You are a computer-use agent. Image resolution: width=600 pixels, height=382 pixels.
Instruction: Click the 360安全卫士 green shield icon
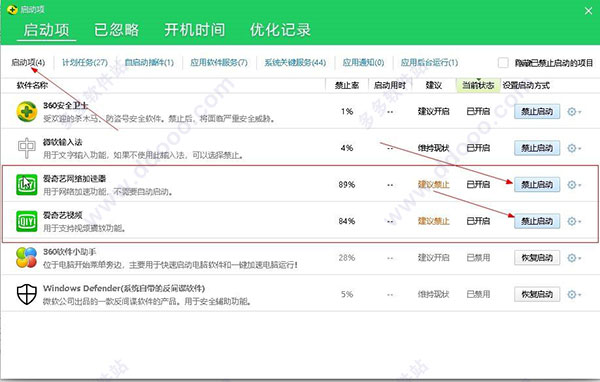click(x=27, y=111)
